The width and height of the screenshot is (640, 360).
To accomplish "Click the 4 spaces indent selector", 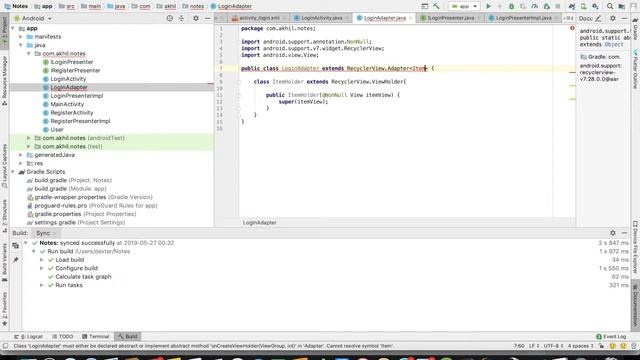I will point(580,346).
